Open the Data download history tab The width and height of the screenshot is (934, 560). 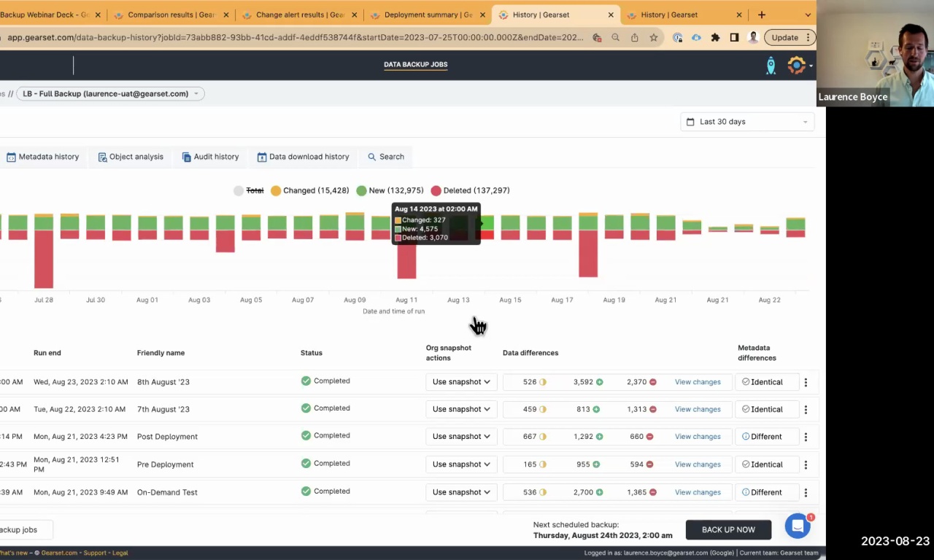(303, 157)
